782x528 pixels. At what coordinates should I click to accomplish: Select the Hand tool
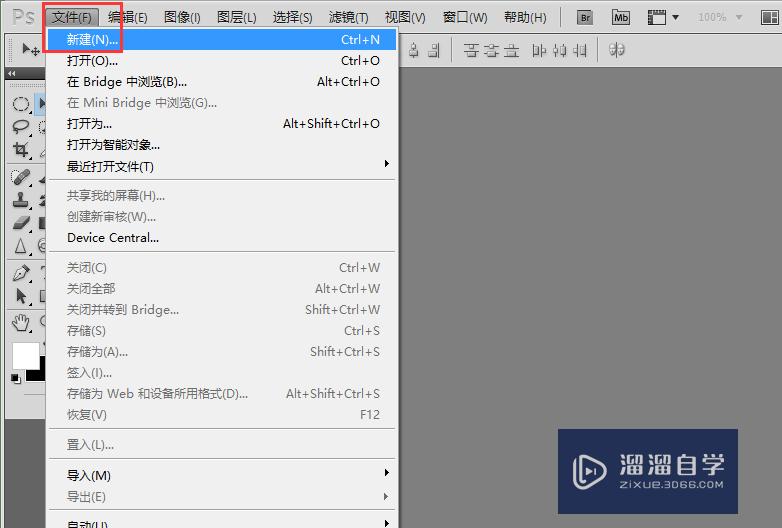21,323
